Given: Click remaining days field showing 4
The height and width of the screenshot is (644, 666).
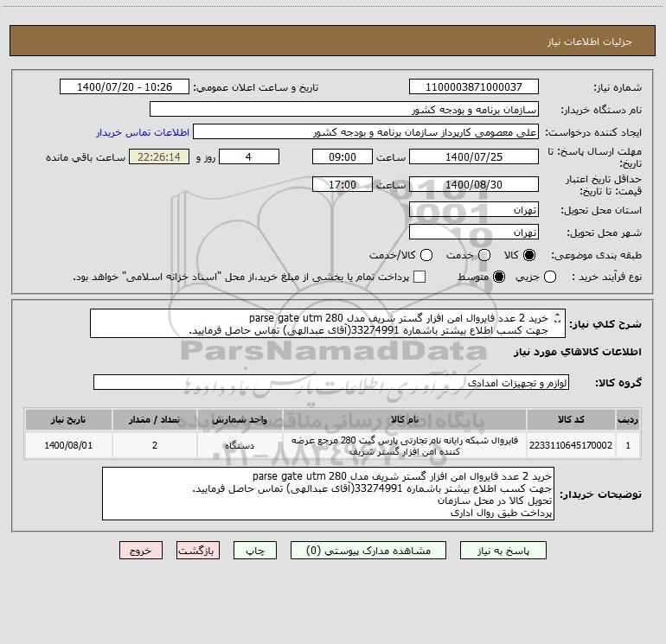Looking at the screenshot, I should point(249,156).
